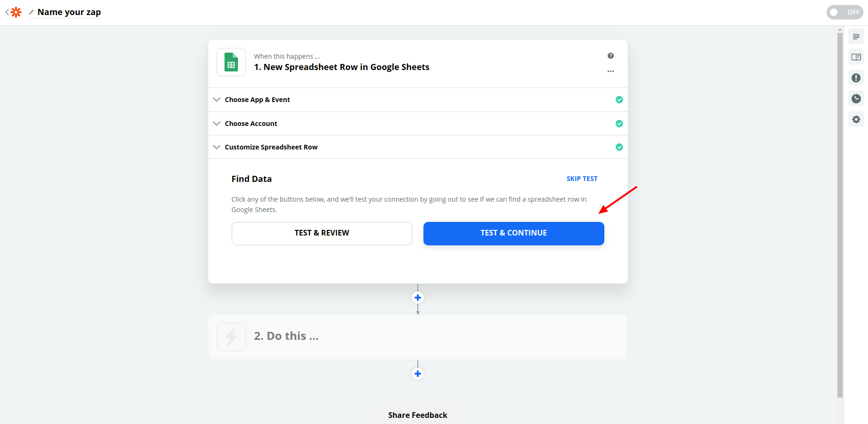The width and height of the screenshot is (868, 424).
Task: Click the Share Feedback button
Action: [x=417, y=415]
